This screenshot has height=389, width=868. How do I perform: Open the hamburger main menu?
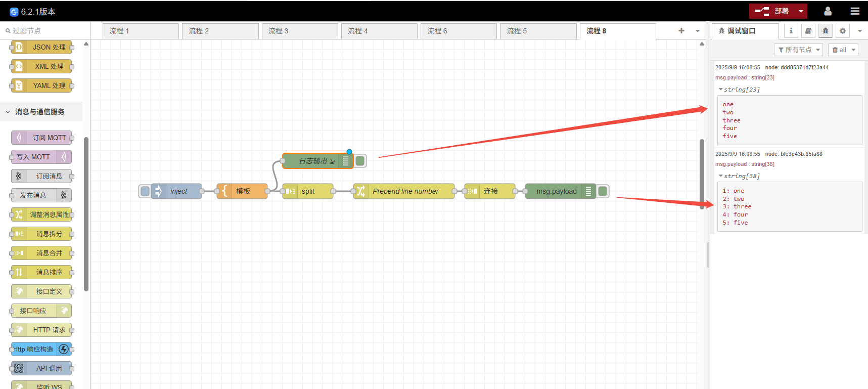[x=855, y=11]
